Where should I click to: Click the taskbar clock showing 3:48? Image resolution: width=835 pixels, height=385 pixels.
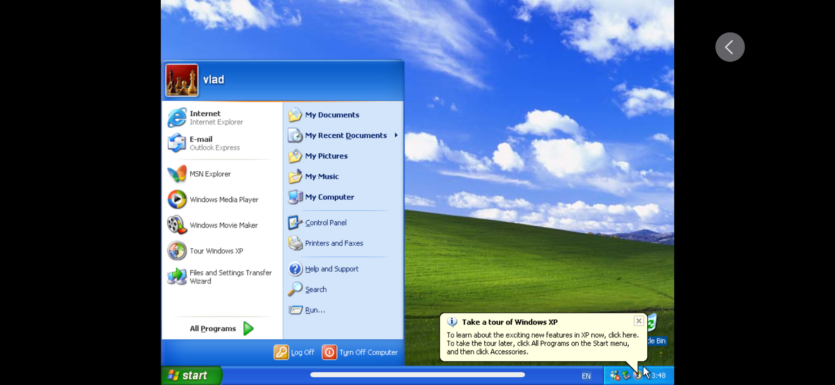pos(659,376)
